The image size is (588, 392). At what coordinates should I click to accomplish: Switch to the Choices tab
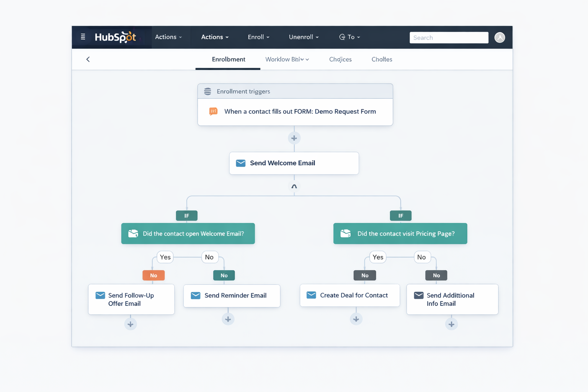[340, 59]
